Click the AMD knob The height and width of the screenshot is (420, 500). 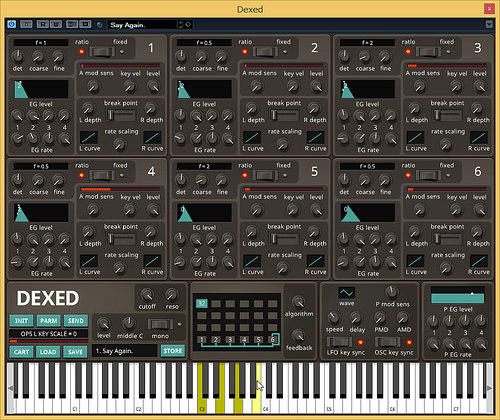(403, 318)
